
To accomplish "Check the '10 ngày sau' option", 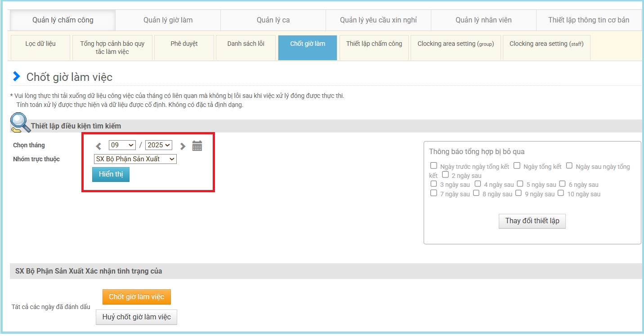I will [561, 193].
